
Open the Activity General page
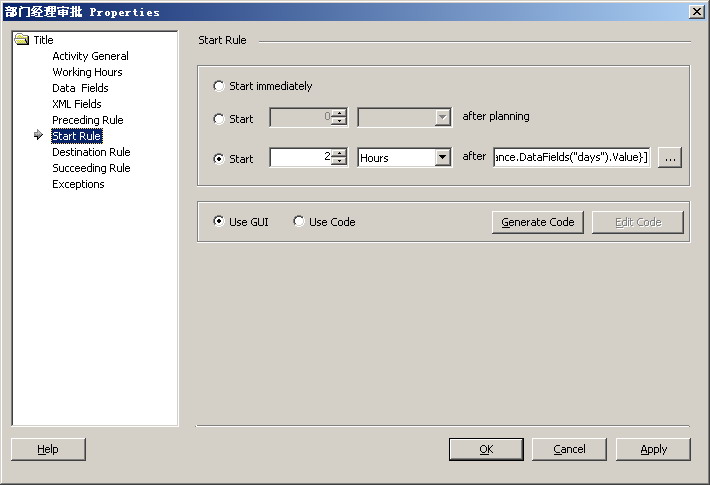91,56
